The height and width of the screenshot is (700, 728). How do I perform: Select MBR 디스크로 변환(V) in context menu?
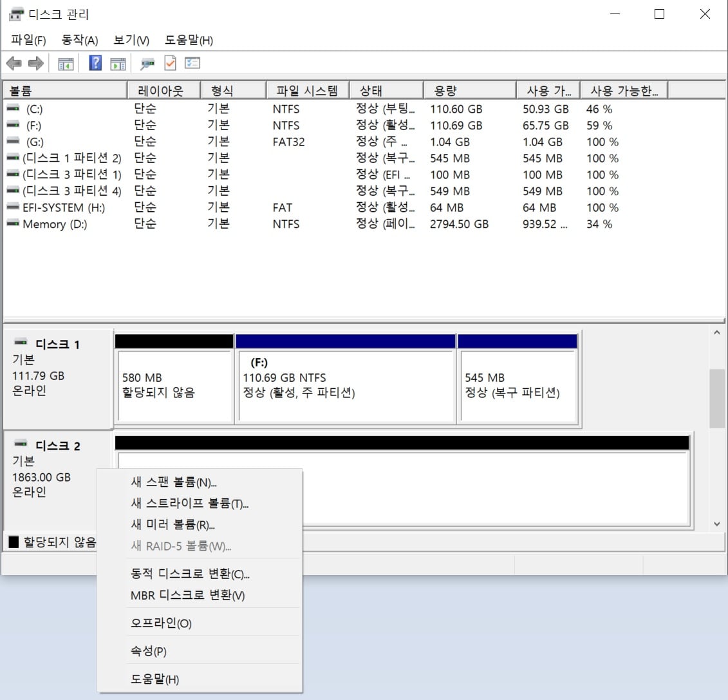200,596
